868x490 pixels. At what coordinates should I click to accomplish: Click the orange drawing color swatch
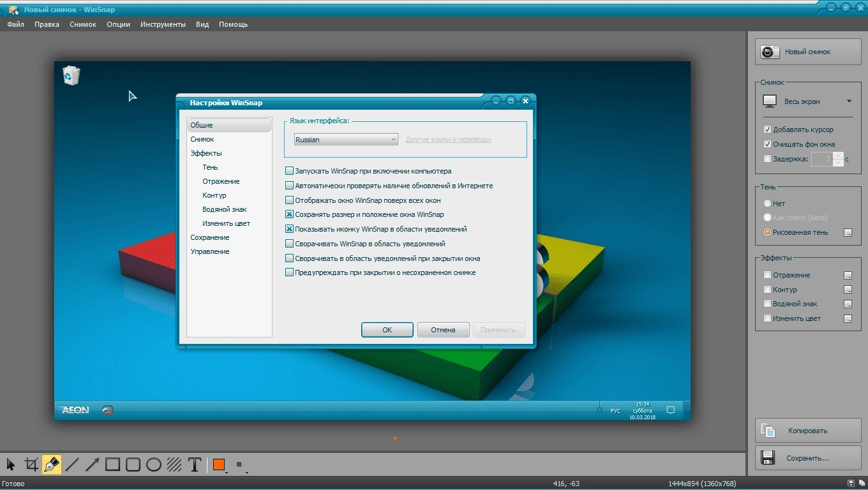click(x=219, y=464)
